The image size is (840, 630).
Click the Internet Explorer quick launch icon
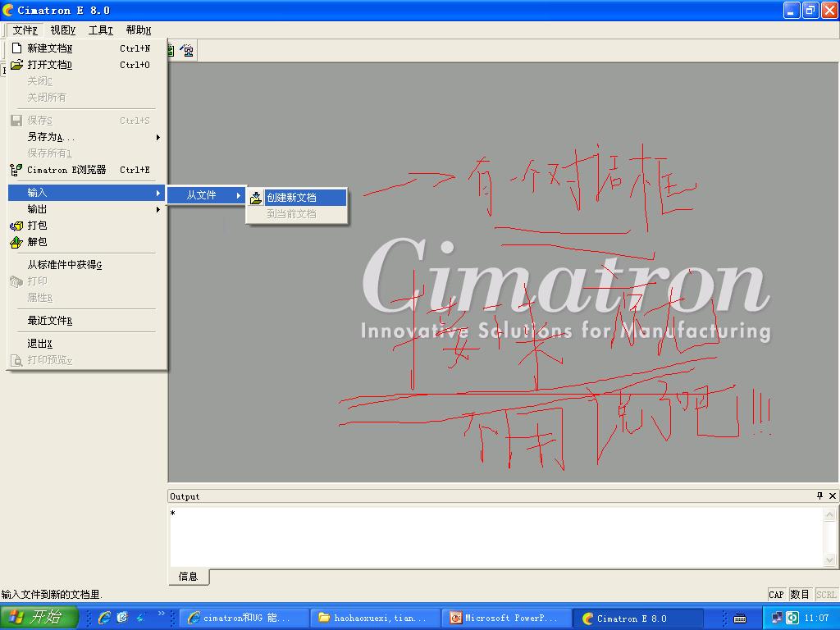click(x=104, y=618)
